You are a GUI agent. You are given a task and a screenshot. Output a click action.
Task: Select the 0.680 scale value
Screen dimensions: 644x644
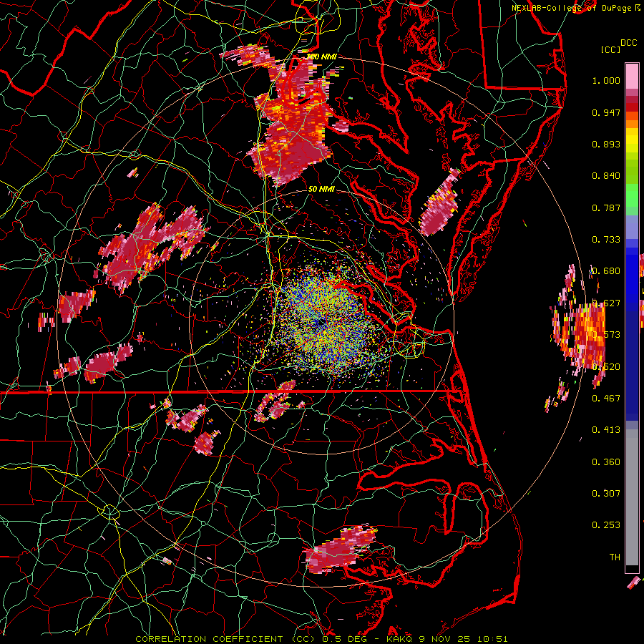[x=606, y=271]
